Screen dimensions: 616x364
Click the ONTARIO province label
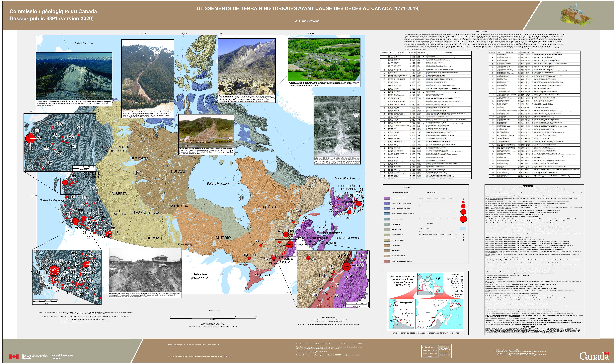(223, 238)
